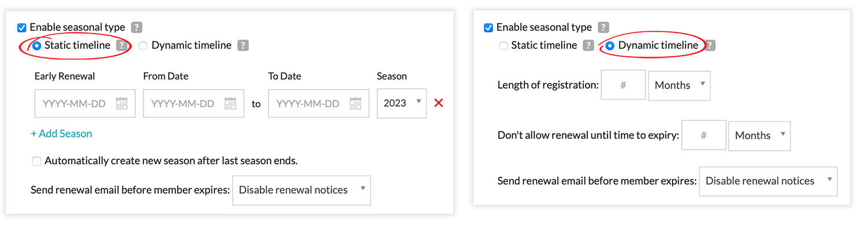Click help icon next to left Static timeline
This screenshot has height=225, width=868.
pyautogui.click(x=122, y=45)
